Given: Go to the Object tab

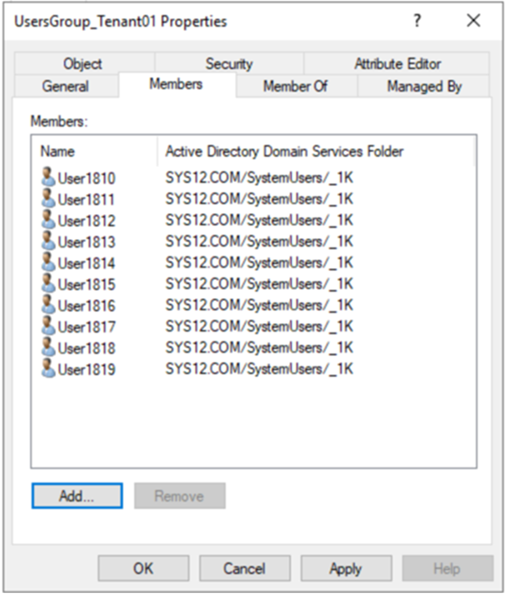Looking at the screenshot, I should [x=83, y=63].
